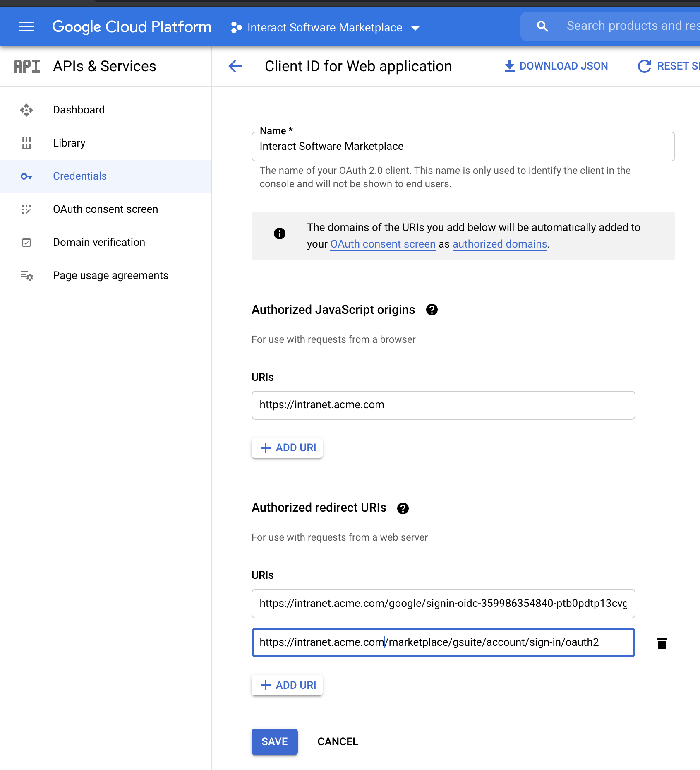700x770 pixels.
Task: Click the search magnifier icon
Action: (x=542, y=26)
